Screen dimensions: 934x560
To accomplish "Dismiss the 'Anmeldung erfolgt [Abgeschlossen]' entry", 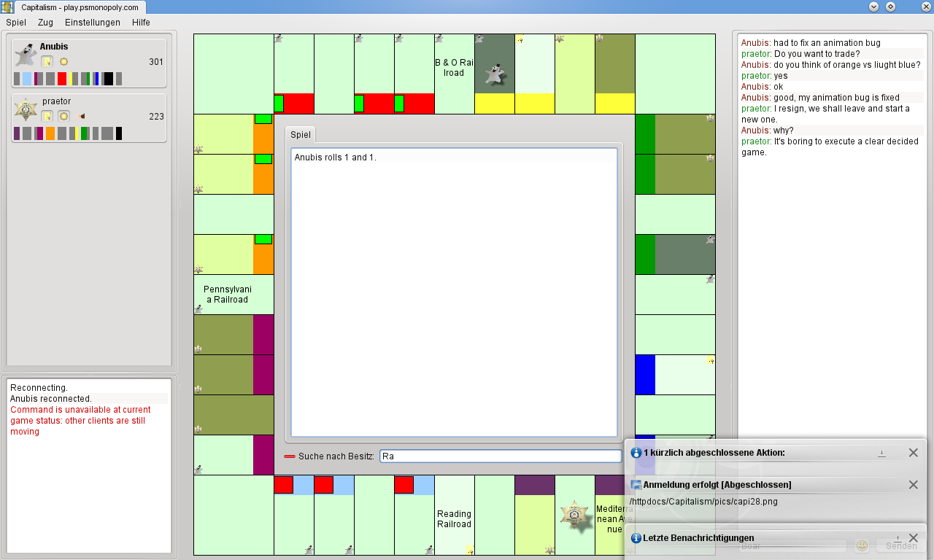I will click(913, 485).
